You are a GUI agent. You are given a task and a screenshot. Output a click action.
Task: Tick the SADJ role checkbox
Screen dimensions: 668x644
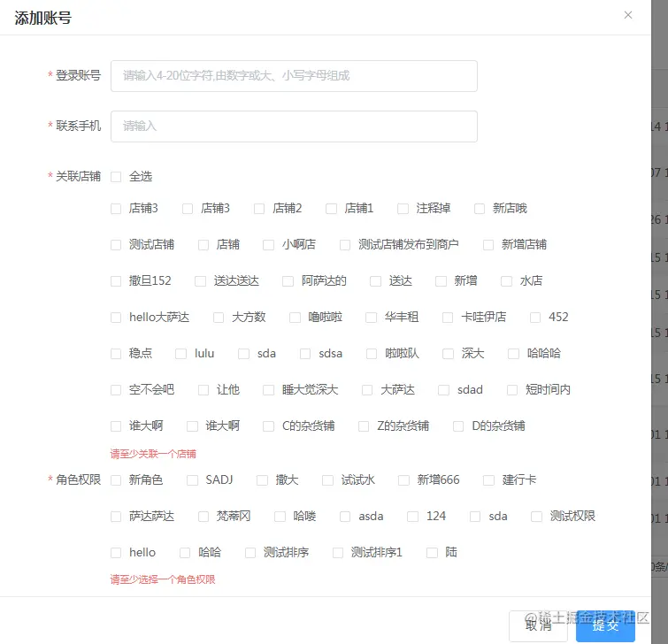click(192, 480)
